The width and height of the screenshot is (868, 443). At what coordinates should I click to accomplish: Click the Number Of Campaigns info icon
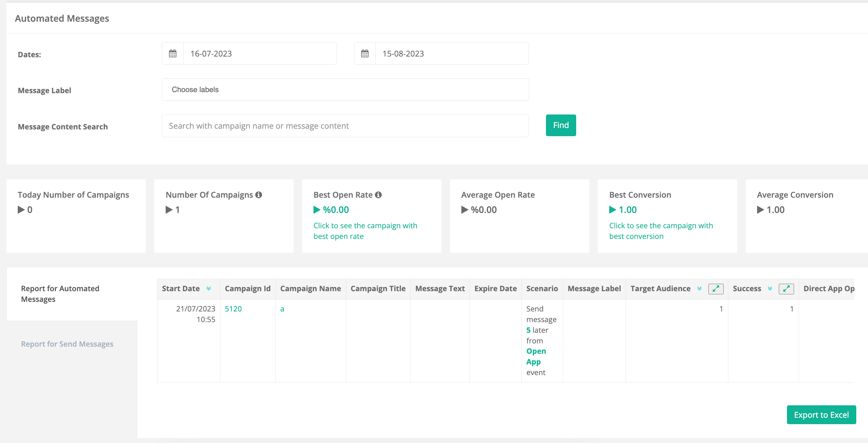(259, 195)
